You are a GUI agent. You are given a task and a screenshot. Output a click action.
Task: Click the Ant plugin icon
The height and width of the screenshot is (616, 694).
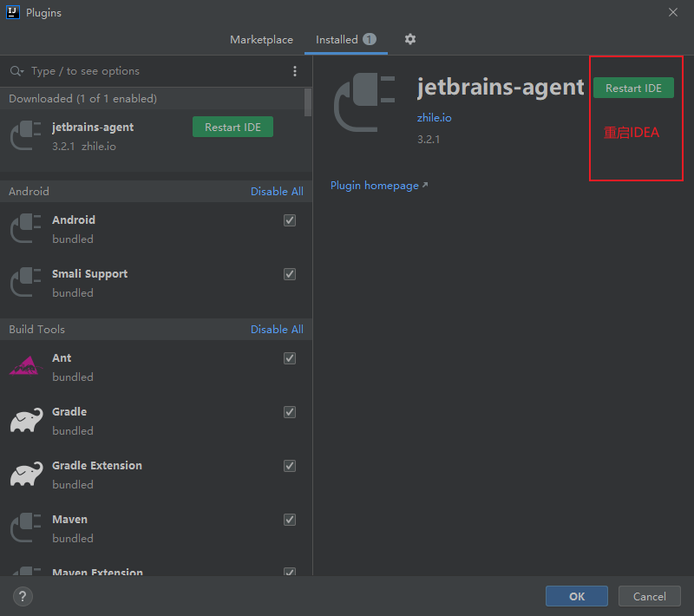click(x=26, y=366)
